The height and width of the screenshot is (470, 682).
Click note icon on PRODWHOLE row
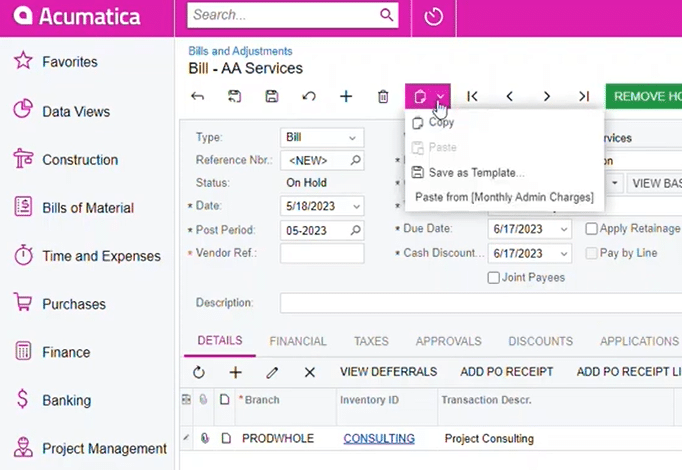(226, 438)
